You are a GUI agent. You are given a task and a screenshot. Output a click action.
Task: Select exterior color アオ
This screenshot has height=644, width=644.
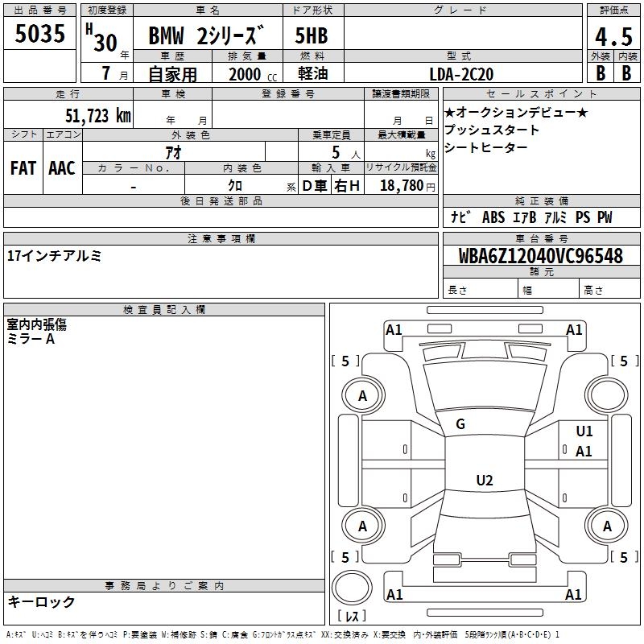coord(173,152)
